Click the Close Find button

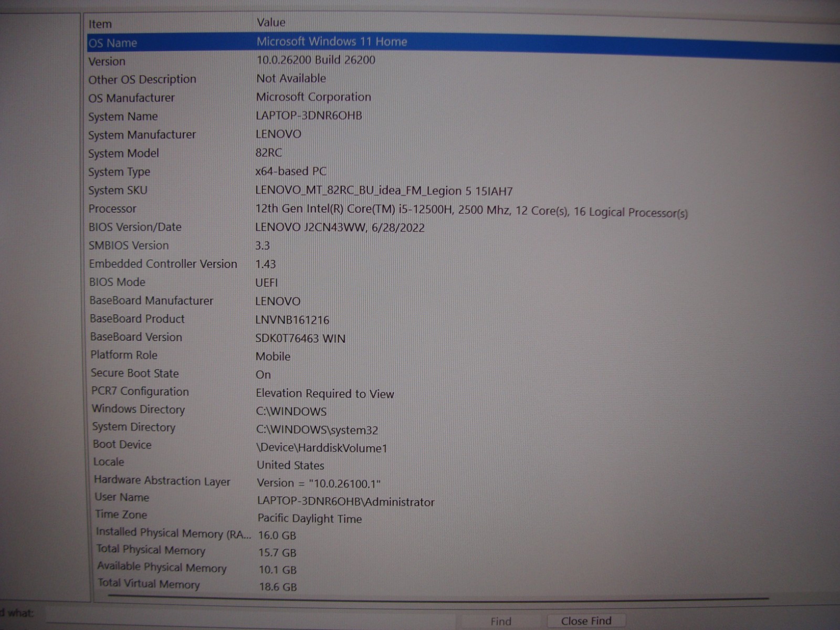tap(586, 621)
